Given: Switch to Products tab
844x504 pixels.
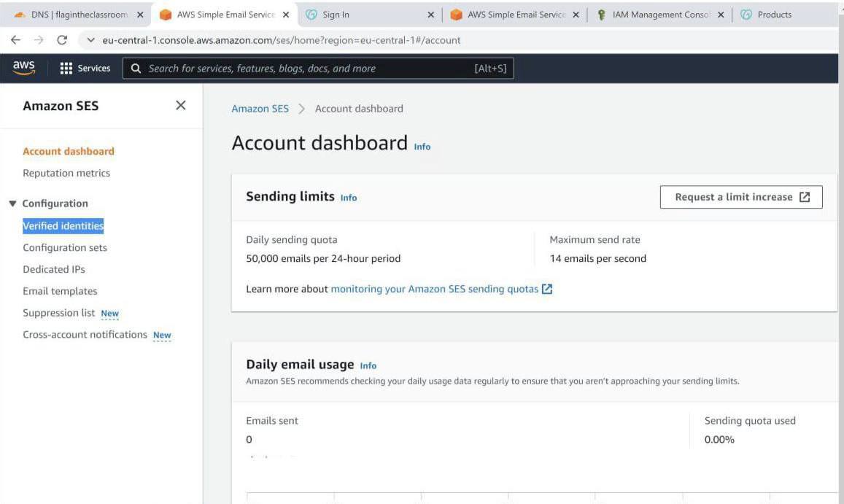Looking at the screenshot, I should (774, 15).
